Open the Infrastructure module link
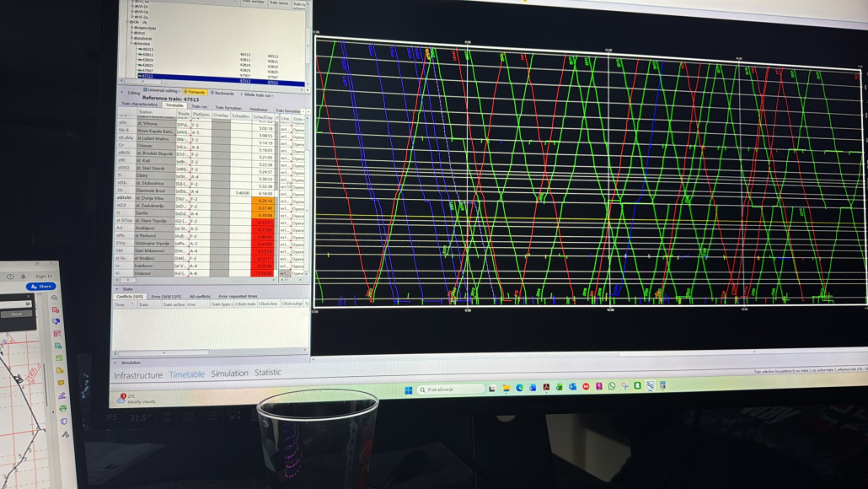The image size is (868, 489). click(138, 374)
